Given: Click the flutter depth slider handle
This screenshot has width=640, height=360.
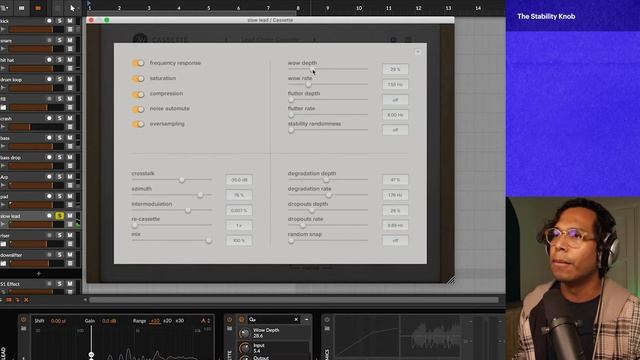Looking at the screenshot, I should point(291,100).
